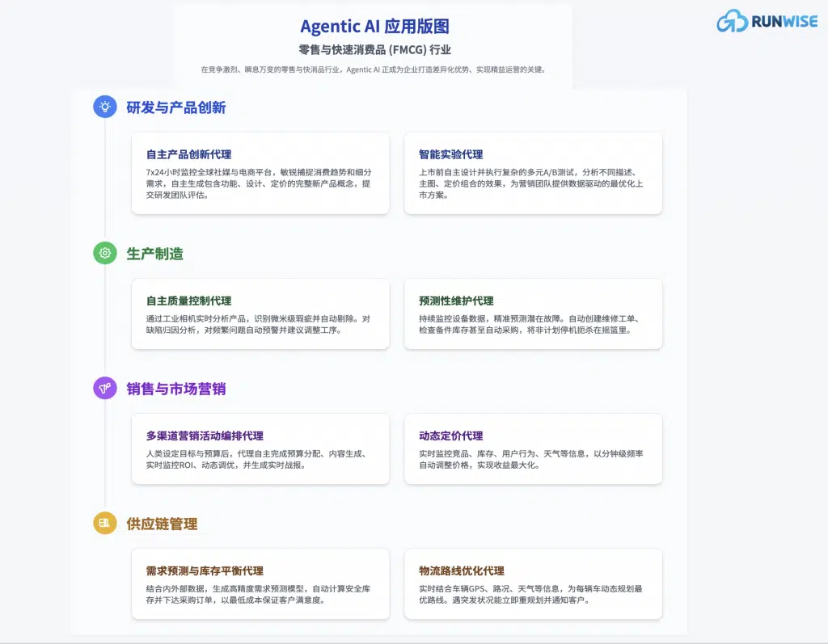The height and width of the screenshot is (644, 828).
Task: Click the Agentic AI 应用版图 main title
Action: [x=375, y=27]
